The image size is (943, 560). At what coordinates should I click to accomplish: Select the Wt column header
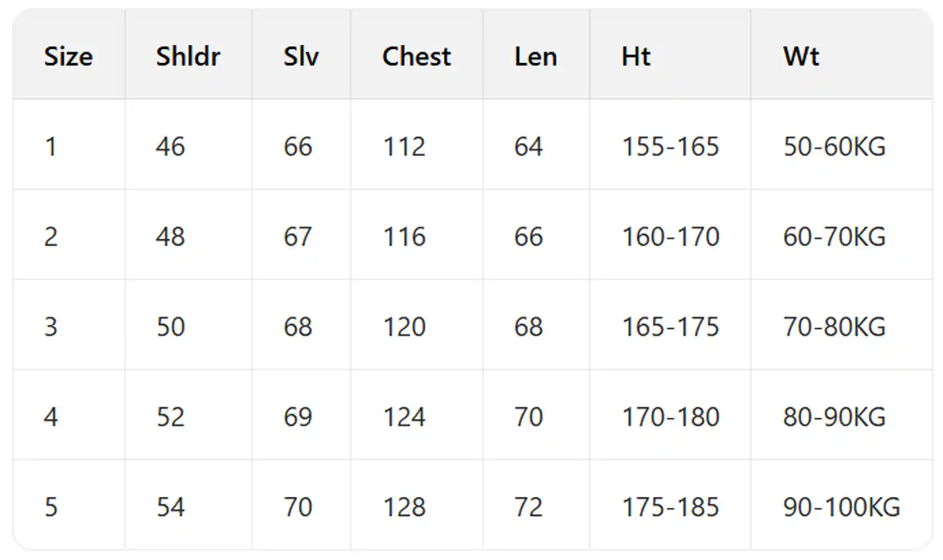coord(801,57)
